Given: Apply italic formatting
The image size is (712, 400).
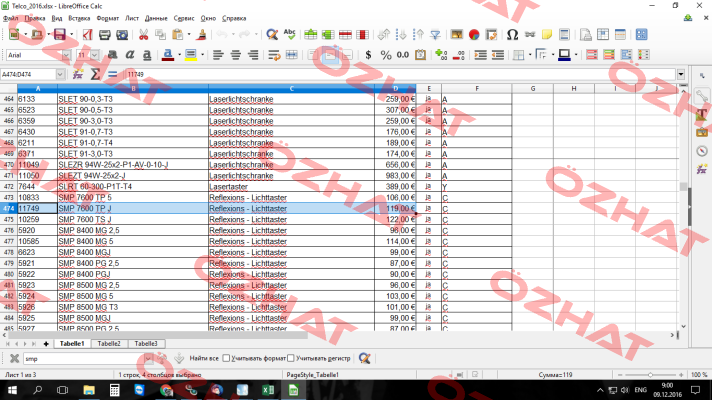Looking at the screenshot, I should [129, 55].
